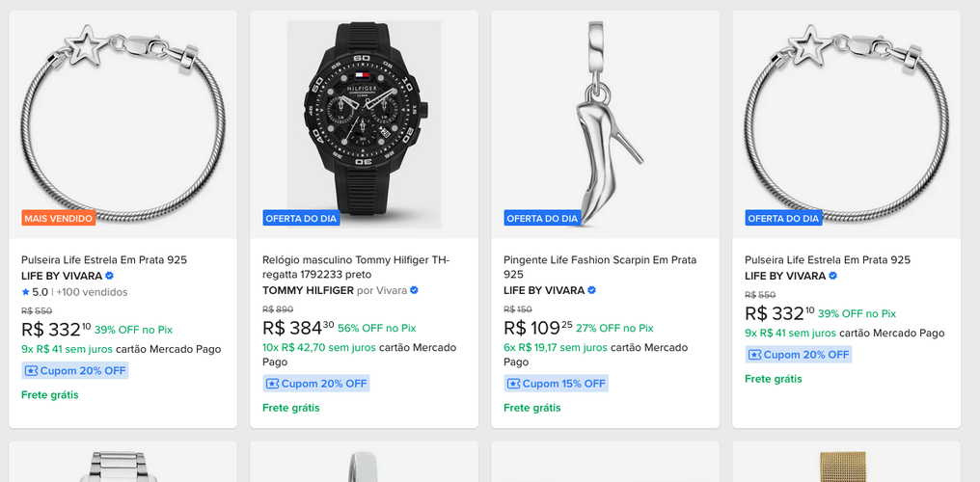980x482 pixels.
Task: Click coupon ticket icon on first bracelet card
Action: (31, 371)
